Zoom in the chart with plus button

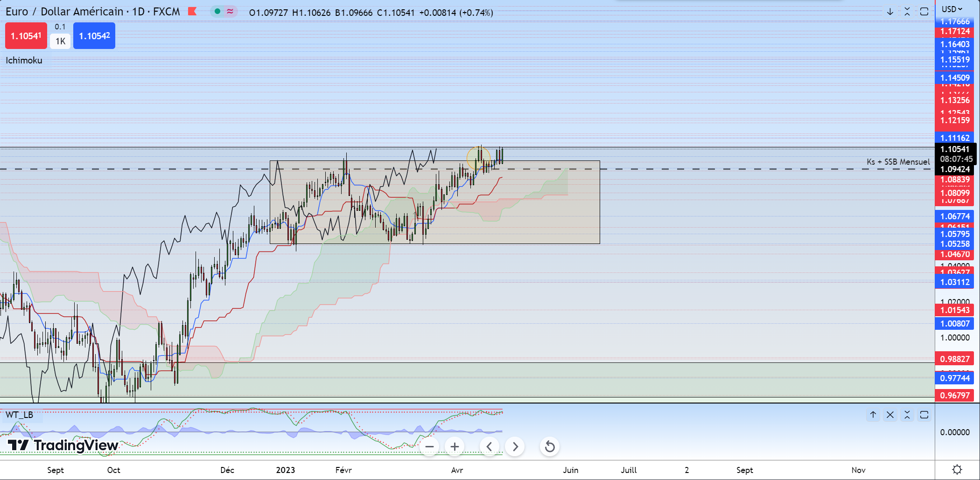(455, 447)
